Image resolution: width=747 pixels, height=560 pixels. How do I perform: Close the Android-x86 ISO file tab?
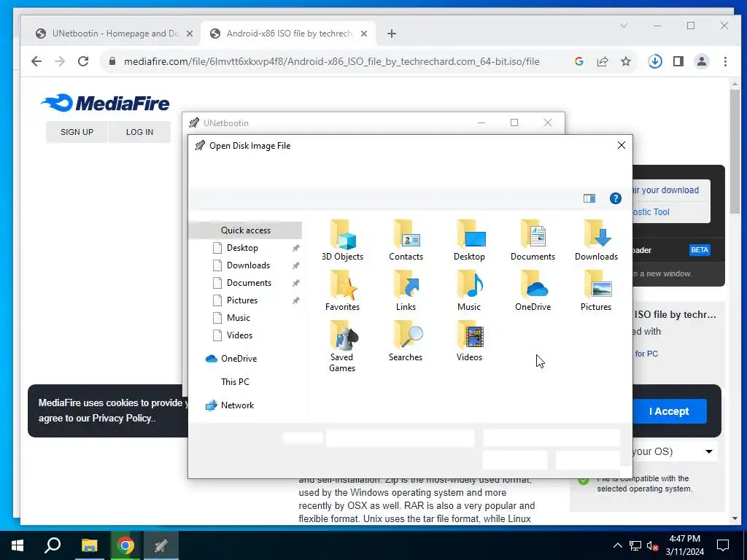(364, 34)
